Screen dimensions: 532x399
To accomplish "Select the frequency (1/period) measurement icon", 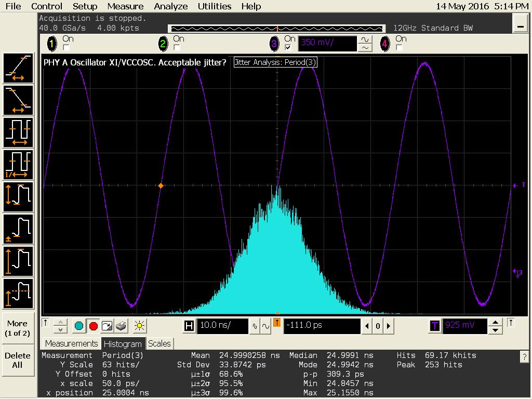I will pyautogui.click(x=18, y=165).
